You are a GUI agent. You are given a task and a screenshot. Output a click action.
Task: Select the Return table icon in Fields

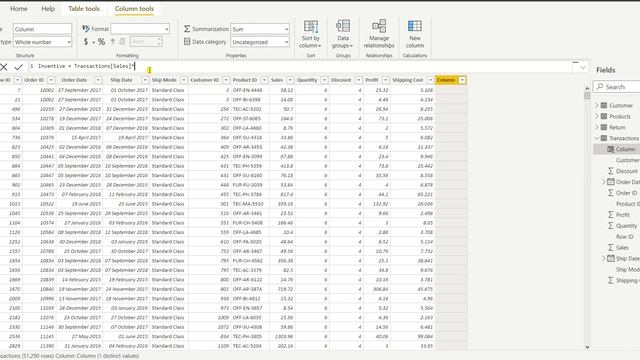click(x=604, y=127)
